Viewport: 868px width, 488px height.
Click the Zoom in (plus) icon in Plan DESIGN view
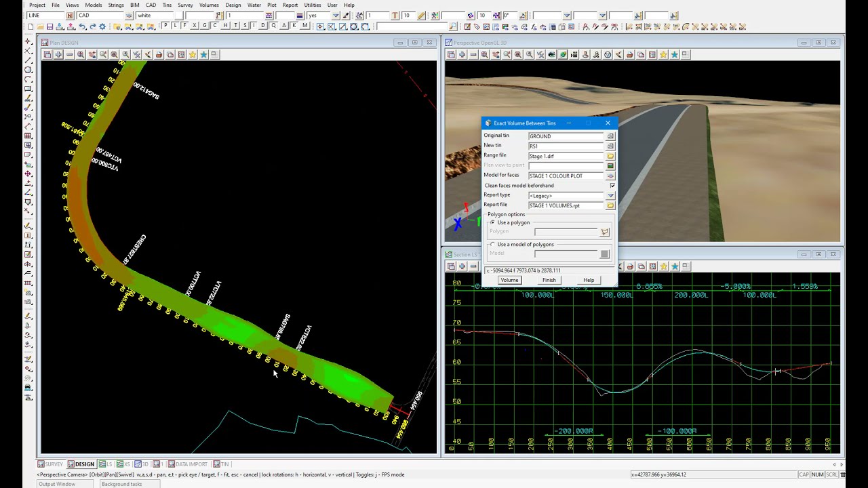point(58,54)
